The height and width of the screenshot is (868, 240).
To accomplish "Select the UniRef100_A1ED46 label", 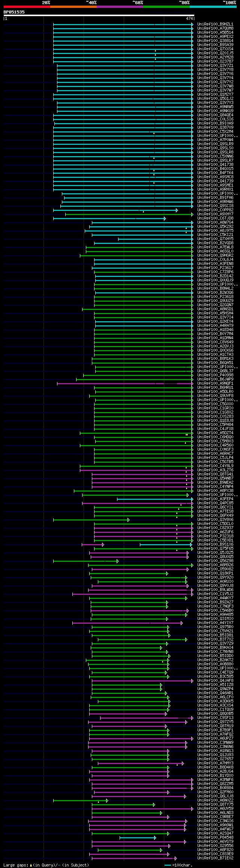I will coord(215,329).
